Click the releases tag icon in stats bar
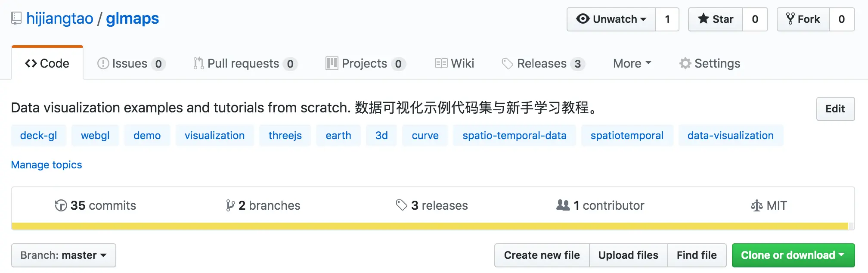 point(401,205)
